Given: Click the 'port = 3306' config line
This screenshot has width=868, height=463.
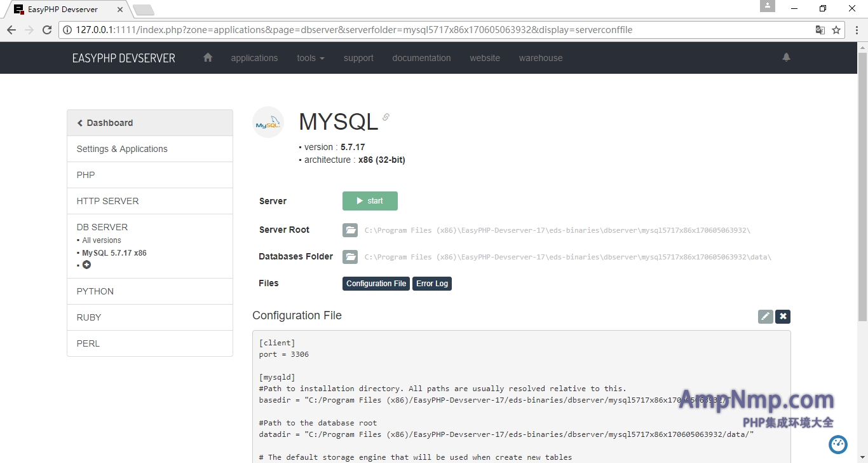Looking at the screenshot, I should coord(284,354).
